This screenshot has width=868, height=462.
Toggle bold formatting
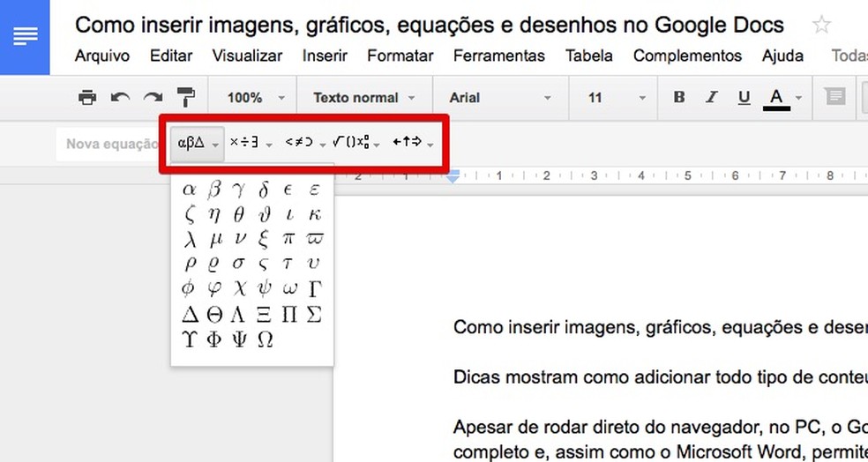coord(678,97)
